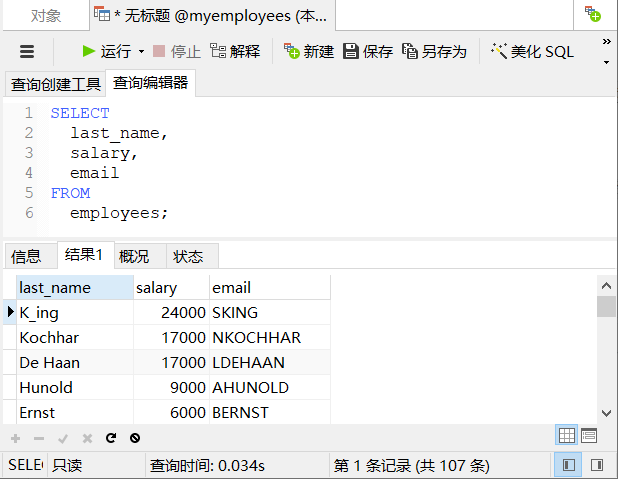
Task: Open the hamburger menu in toolbar
Action: 27,51
